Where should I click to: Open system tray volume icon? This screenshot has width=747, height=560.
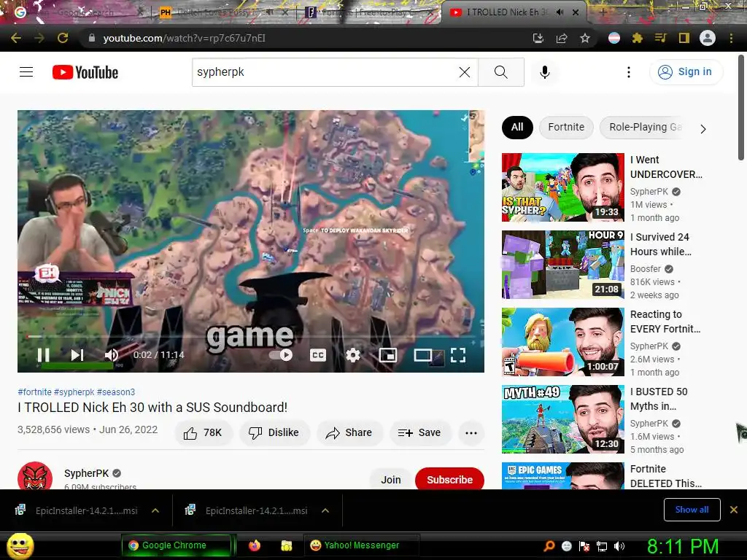point(619,546)
